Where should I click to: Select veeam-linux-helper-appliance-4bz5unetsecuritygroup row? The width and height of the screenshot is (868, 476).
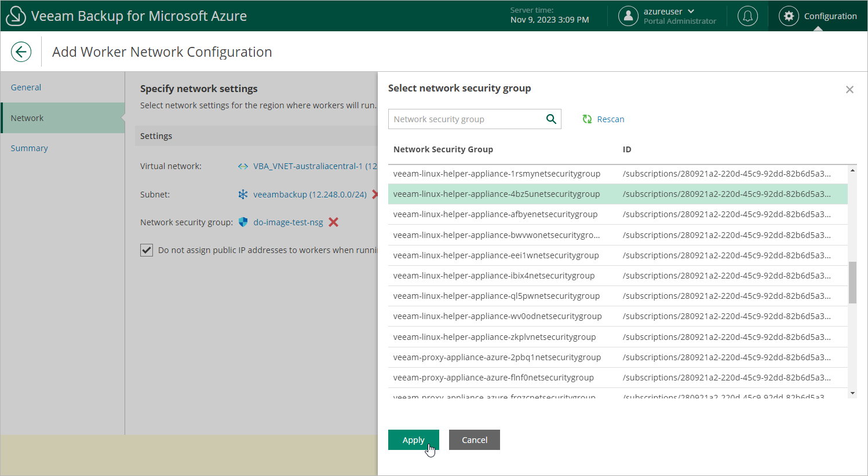point(618,194)
